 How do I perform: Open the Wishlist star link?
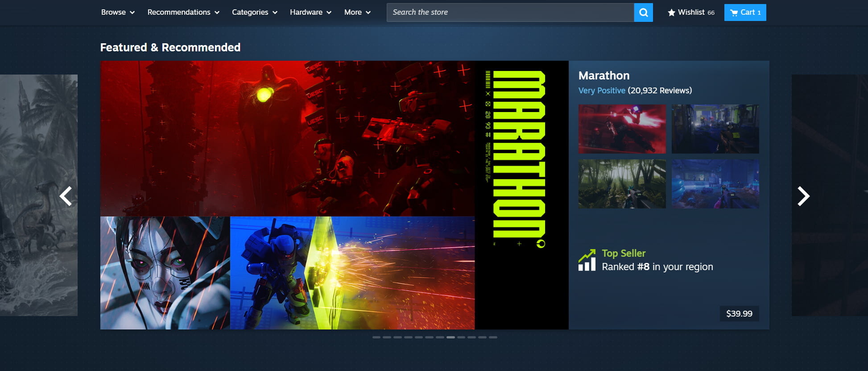690,13
